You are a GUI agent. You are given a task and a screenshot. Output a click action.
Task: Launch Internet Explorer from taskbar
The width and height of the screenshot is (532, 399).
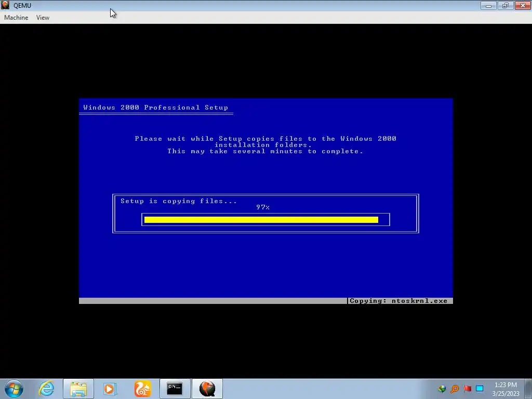point(46,389)
